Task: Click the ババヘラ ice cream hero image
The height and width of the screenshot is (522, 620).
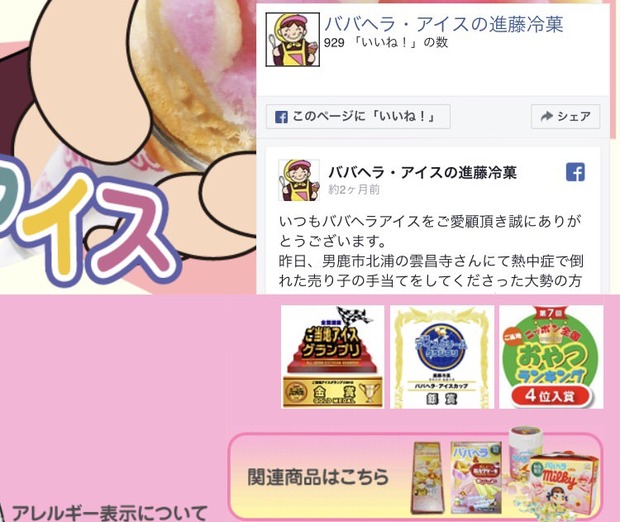Action: pyautogui.click(x=128, y=146)
